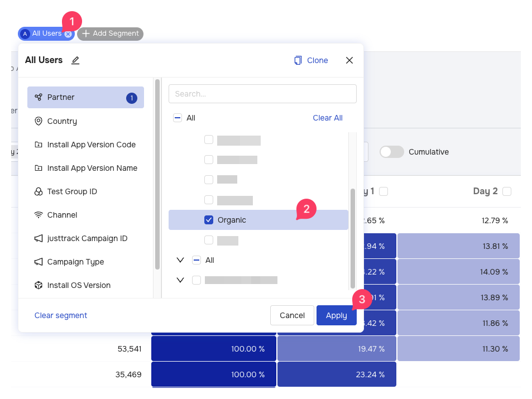The width and height of the screenshot is (532, 399).
Task: Open Install App Version Code filter
Action: (91, 145)
